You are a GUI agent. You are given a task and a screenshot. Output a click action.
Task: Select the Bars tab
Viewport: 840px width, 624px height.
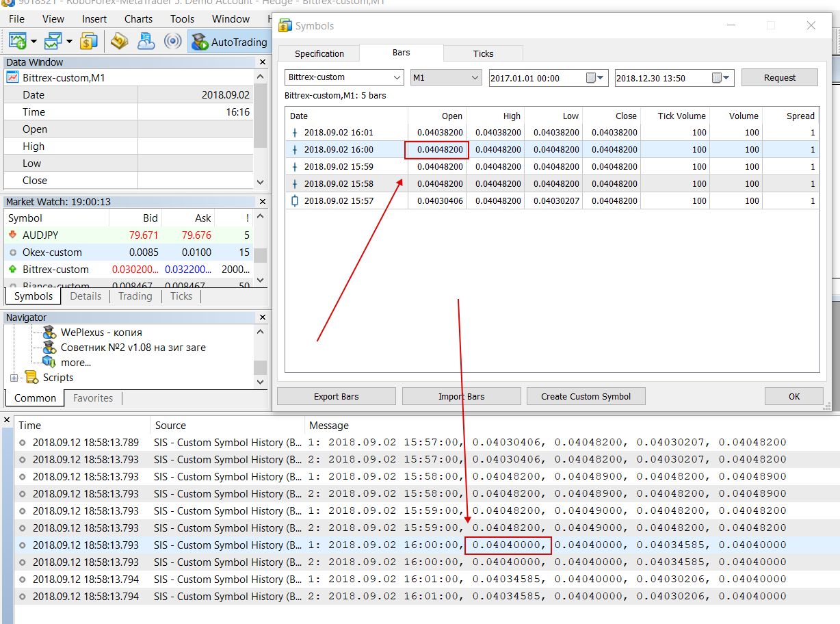click(x=402, y=53)
